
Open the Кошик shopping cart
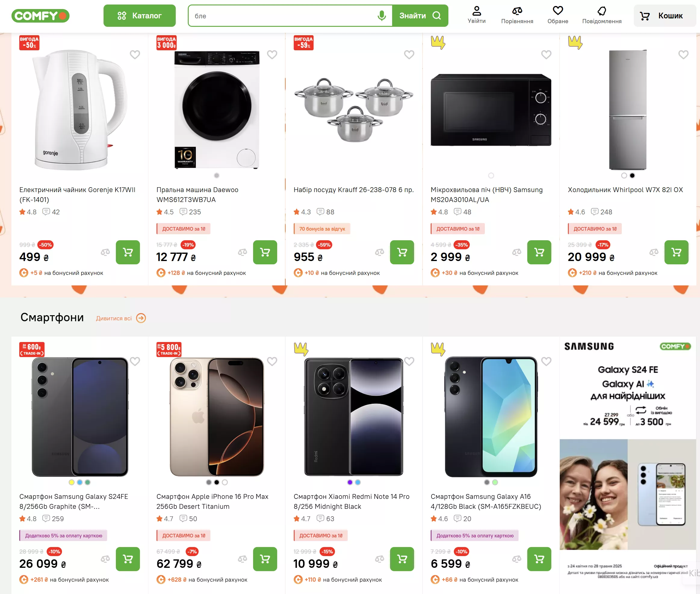[x=664, y=15]
